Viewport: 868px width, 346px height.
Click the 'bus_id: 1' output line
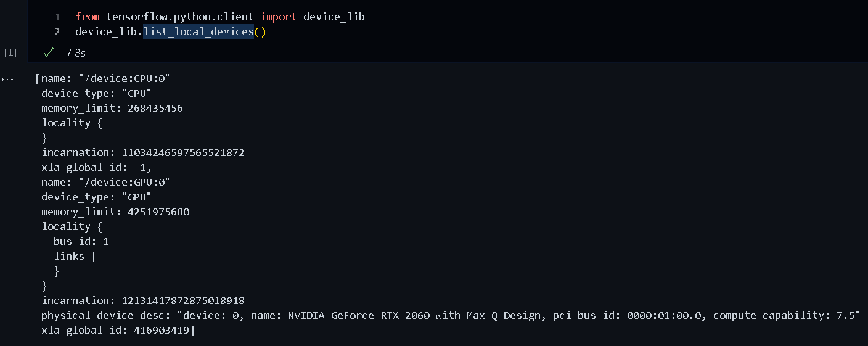point(81,241)
